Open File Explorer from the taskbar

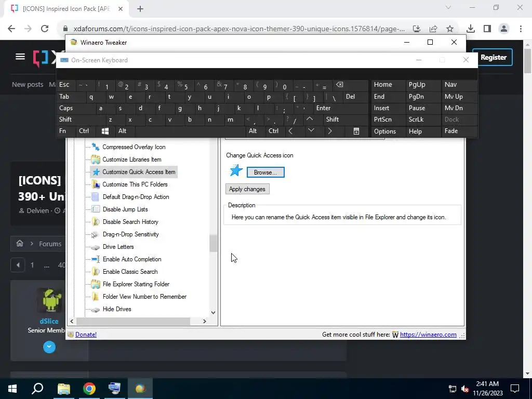click(64, 389)
